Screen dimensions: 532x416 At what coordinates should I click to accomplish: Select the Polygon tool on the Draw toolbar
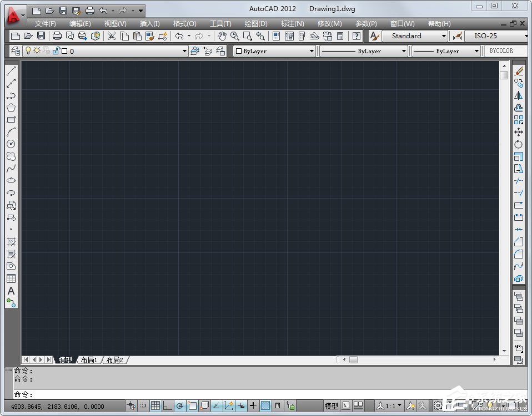click(12, 108)
